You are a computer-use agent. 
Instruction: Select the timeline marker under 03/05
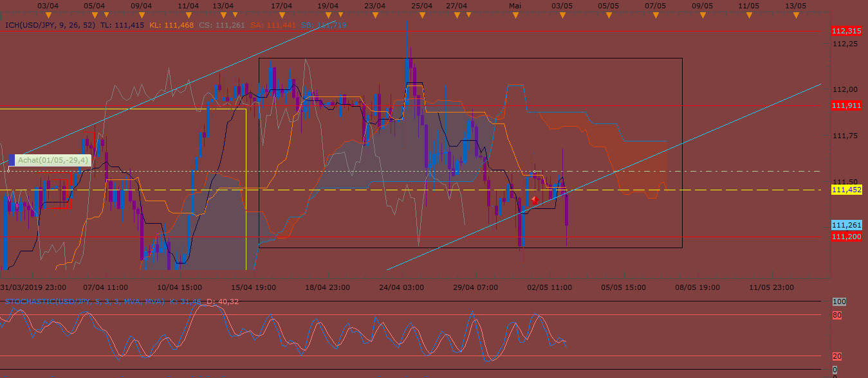click(x=562, y=14)
